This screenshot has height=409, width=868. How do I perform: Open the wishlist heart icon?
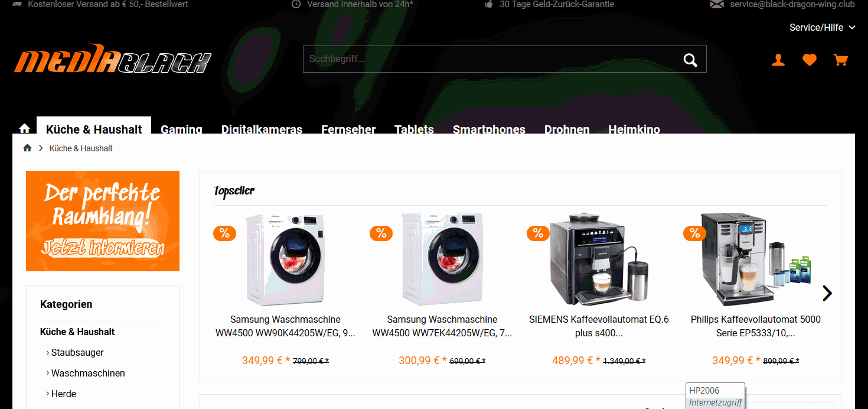810,60
